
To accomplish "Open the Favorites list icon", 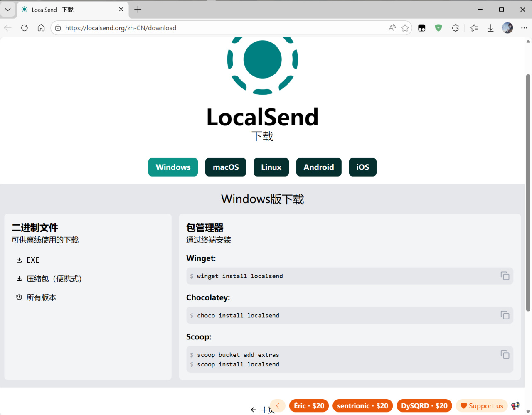I will pos(474,28).
